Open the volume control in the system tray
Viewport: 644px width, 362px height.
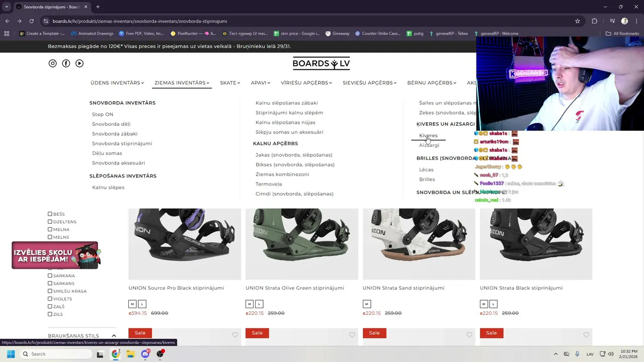point(611,354)
